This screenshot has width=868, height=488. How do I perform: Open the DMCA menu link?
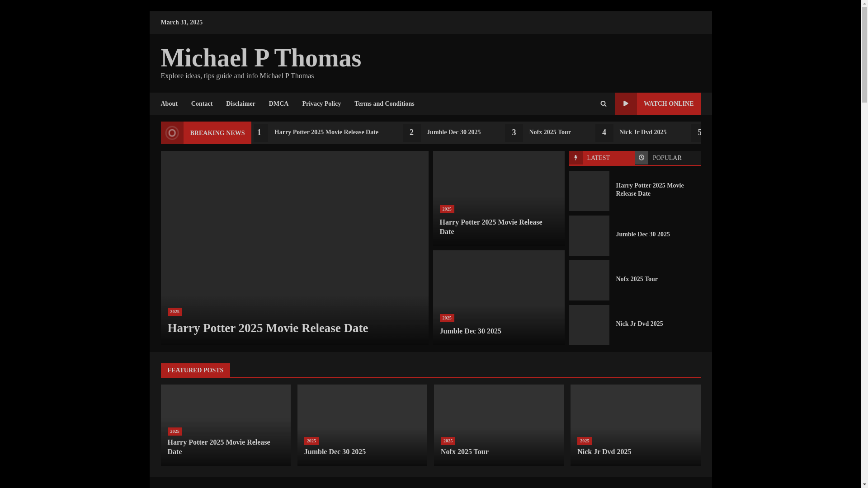(x=278, y=104)
